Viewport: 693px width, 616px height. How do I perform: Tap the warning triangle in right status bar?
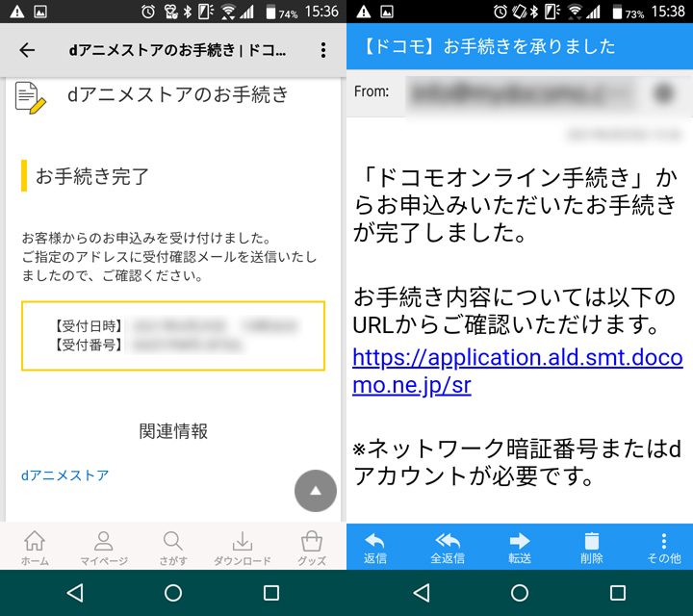click(364, 12)
